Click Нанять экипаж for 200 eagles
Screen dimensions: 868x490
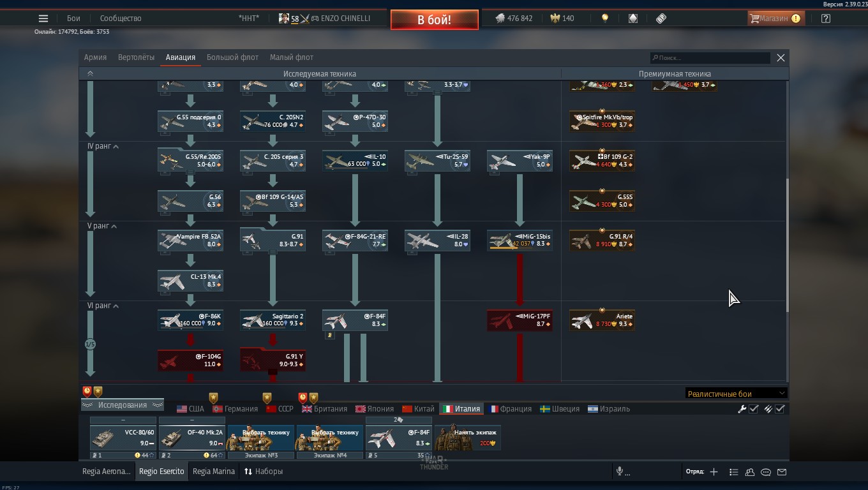(468, 438)
